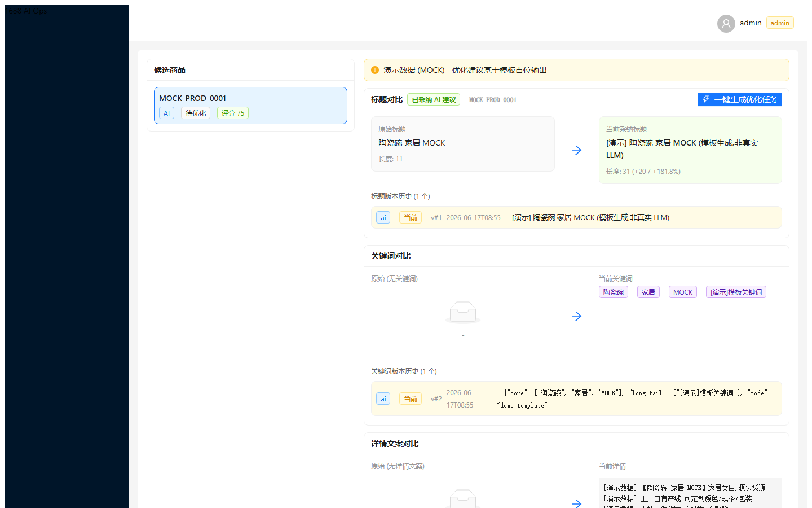Click the orange admin role badge
The width and height of the screenshot is (812, 508).
(x=780, y=23)
